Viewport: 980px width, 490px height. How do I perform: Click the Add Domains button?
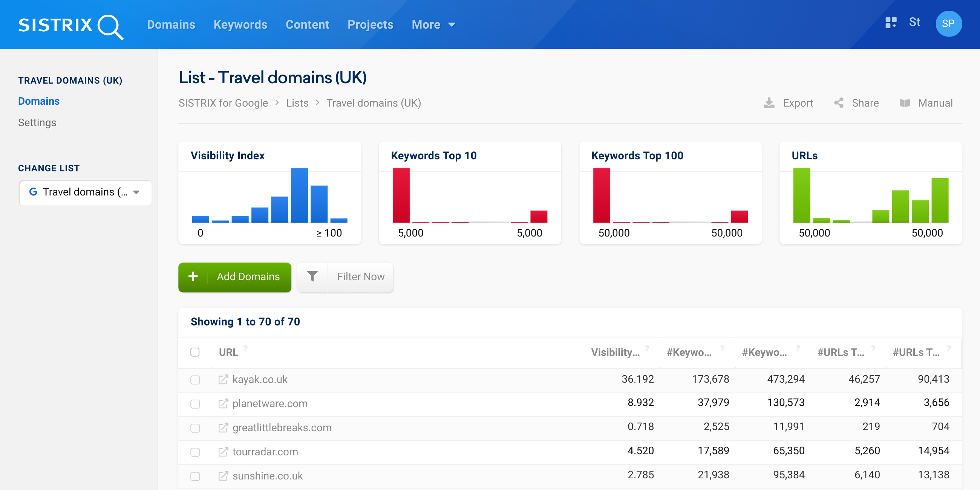(x=235, y=277)
